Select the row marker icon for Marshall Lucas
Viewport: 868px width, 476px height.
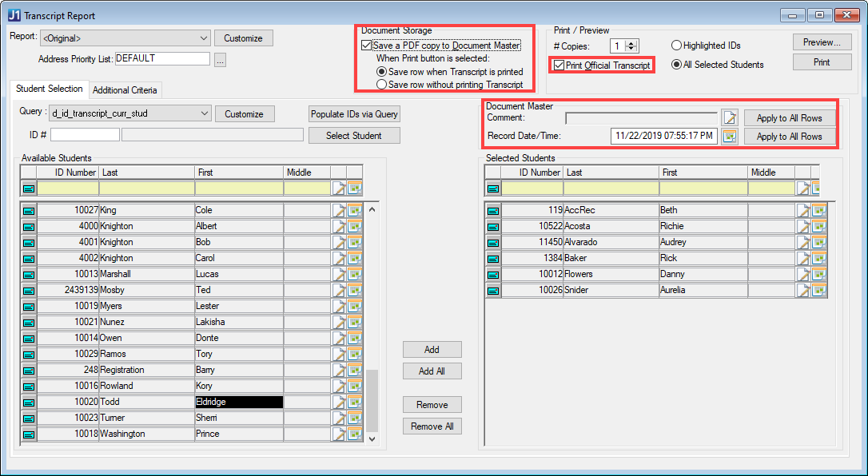click(29, 274)
